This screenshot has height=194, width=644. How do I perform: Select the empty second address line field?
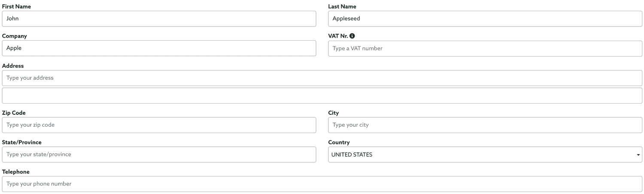(322, 96)
